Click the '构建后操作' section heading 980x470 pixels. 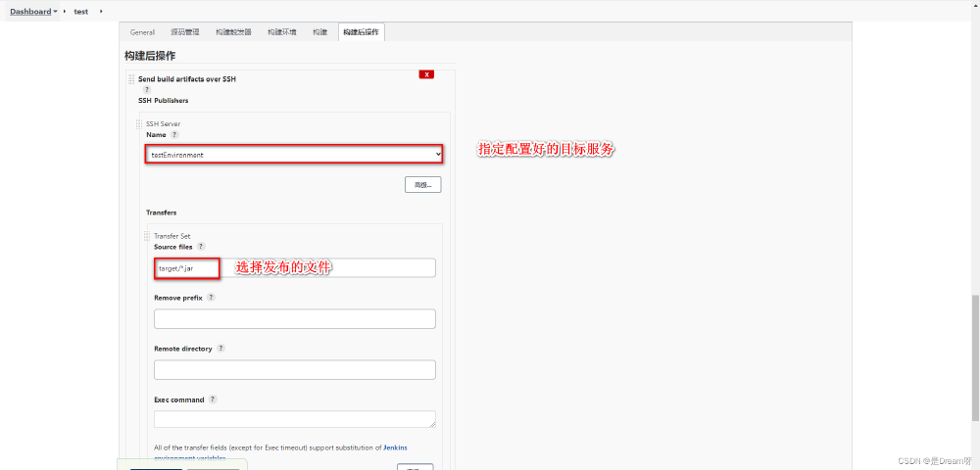pos(150,56)
